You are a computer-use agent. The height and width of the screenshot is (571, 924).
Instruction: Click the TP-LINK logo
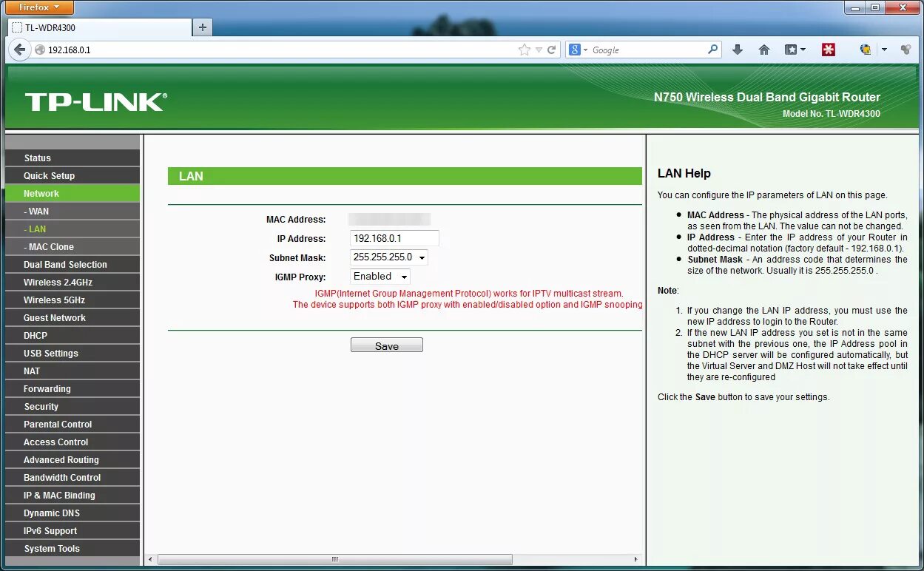pyautogui.click(x=96, y=102)
